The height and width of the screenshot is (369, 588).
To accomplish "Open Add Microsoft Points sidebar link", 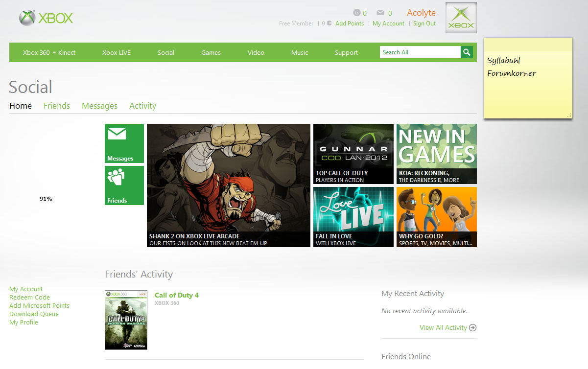I will (39, 306).
